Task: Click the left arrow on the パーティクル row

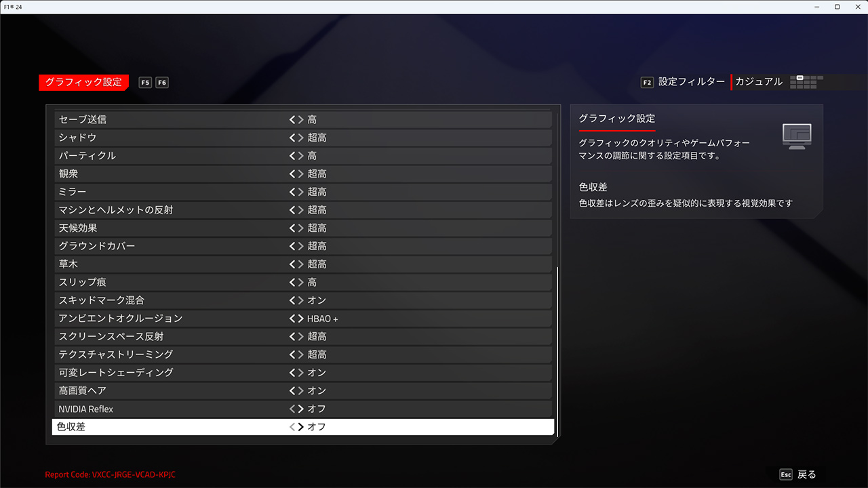Action: [292, 156]
